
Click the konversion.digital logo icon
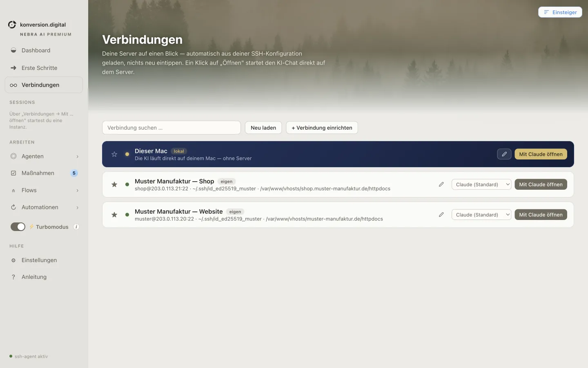(12, 25)
